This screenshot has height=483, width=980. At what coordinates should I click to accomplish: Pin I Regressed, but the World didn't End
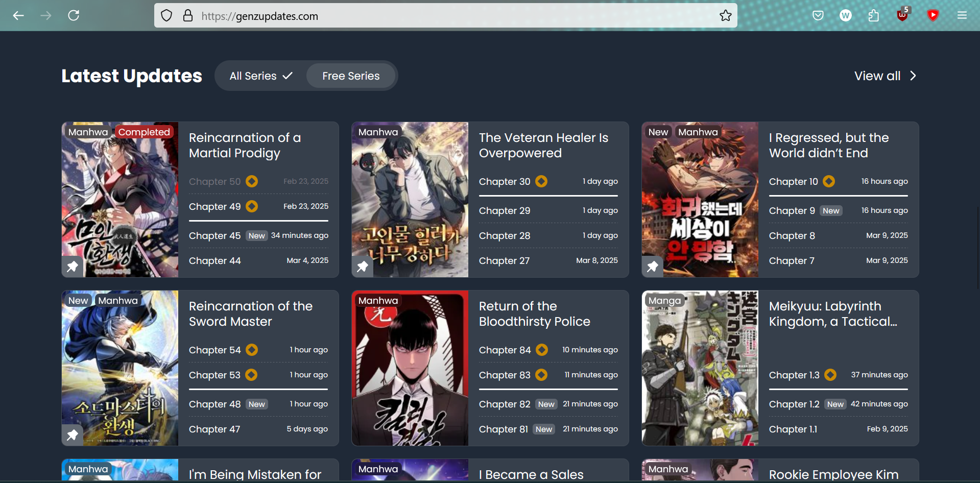tap(653, 266)
